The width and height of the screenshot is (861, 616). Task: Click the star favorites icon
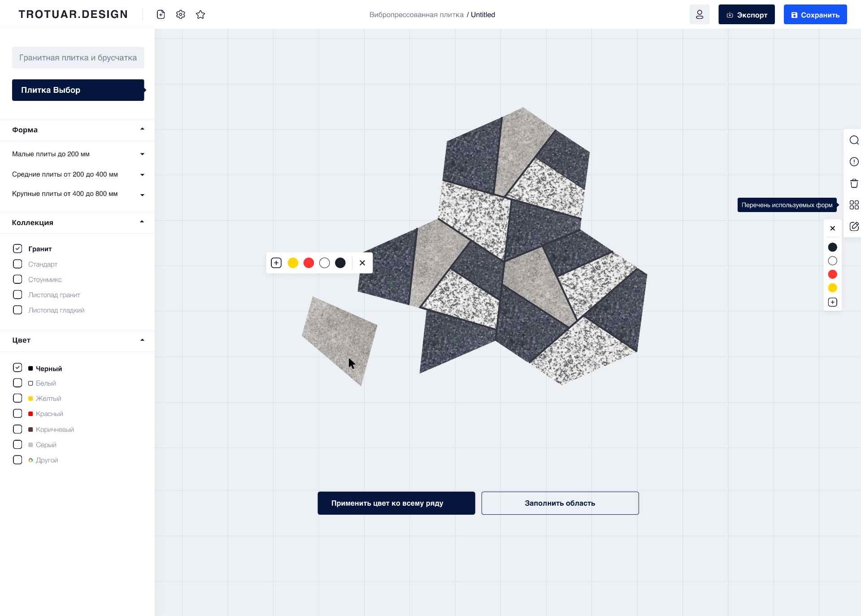200,14
